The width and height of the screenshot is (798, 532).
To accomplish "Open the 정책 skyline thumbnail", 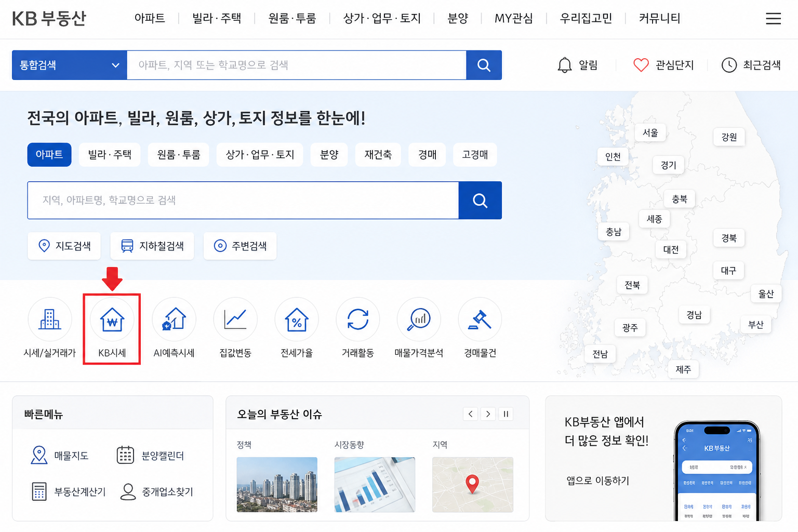I will coord(277,484).
